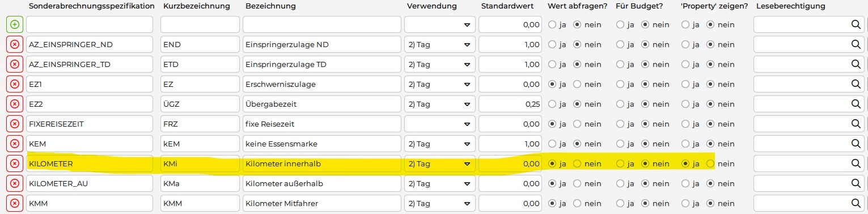Click magnifier in KILOMETER_AU row
Screen dimensions: 868x214
click(x=856, y=183)
